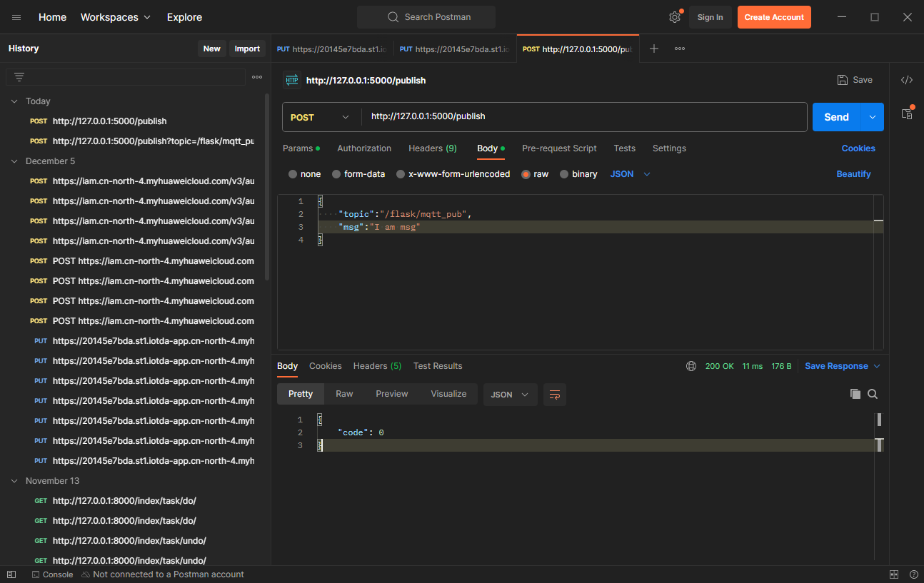Click the cloud offline icon in status bar
This screenshot has height=583, width=924.
click(x=86, y=574)
